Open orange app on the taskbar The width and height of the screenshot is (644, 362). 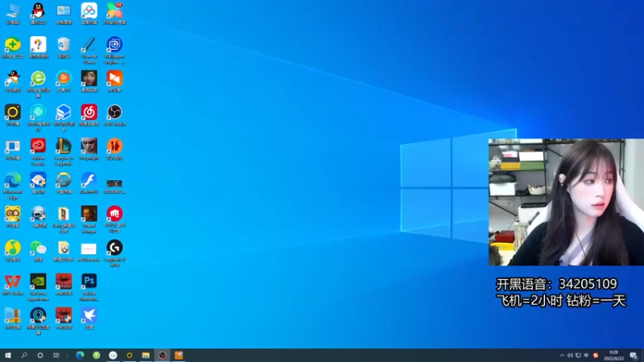click(x=179, y=355)
